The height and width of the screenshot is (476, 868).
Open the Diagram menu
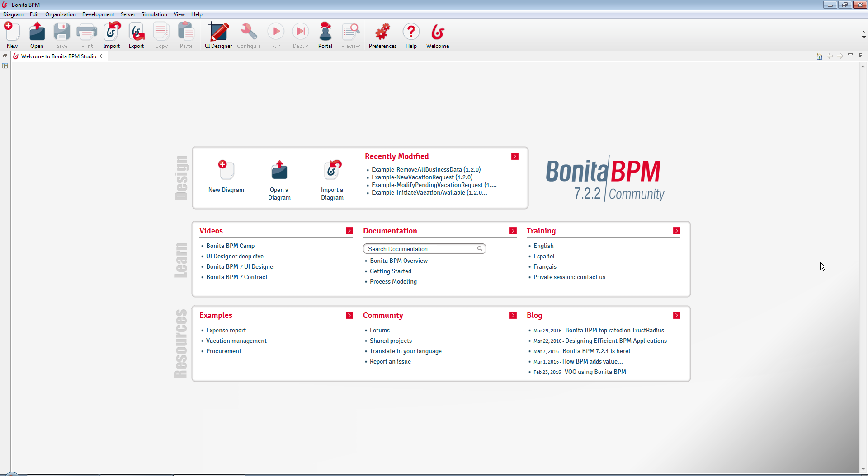point(13,14)
